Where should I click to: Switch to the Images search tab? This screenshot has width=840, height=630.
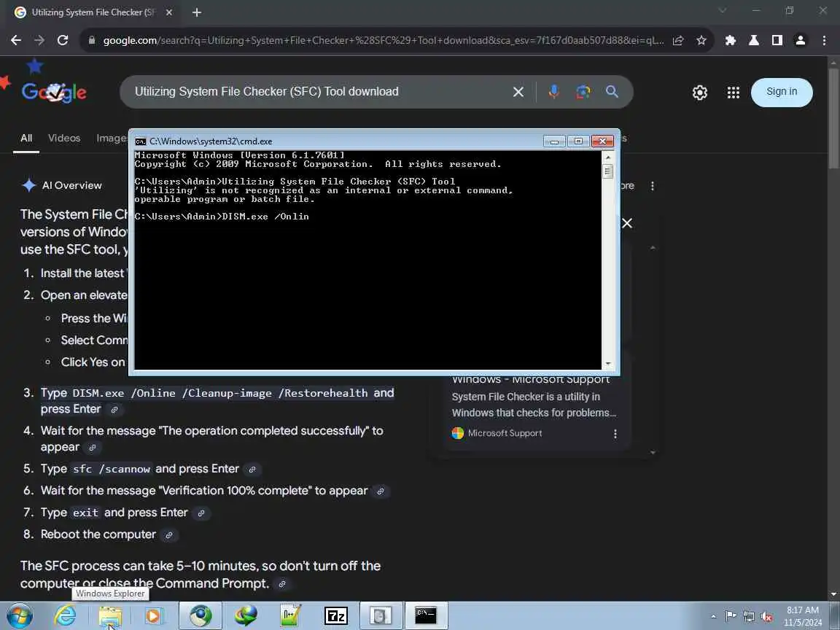[x=112, y=139]
